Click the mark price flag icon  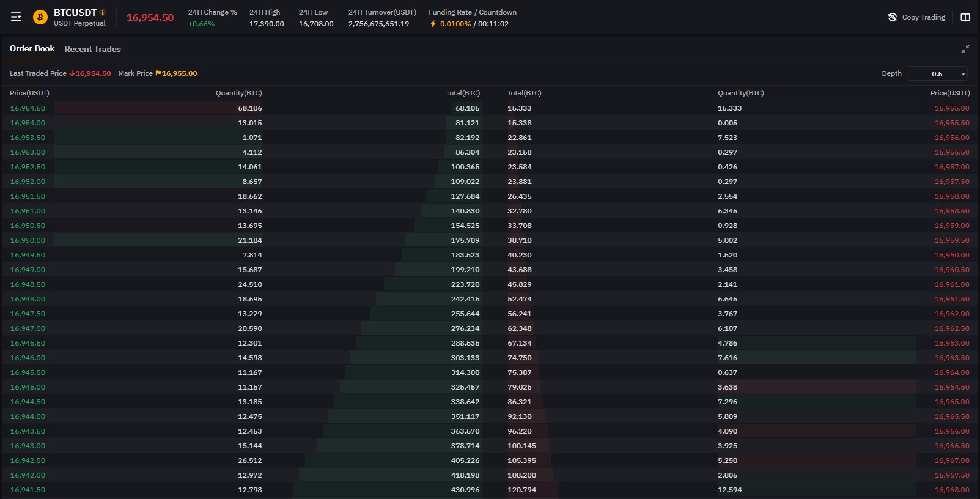(158, 73)
